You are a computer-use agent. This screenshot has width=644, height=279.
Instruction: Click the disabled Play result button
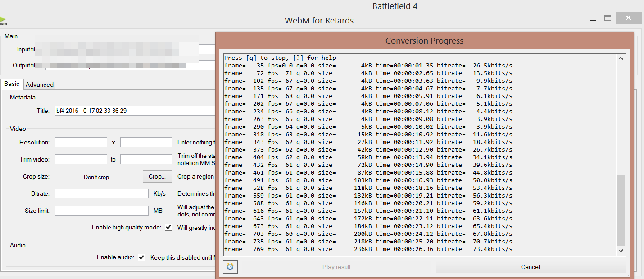pos(336,267)
